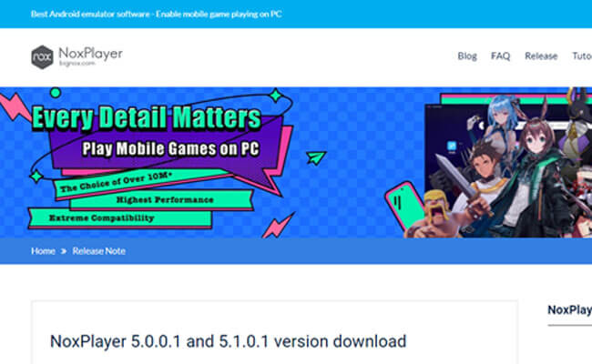The height and width of the screenshot is (364, 592).
Task: Click 'The Choice of Over 10M+' label
Action: [x=116, y=181]
